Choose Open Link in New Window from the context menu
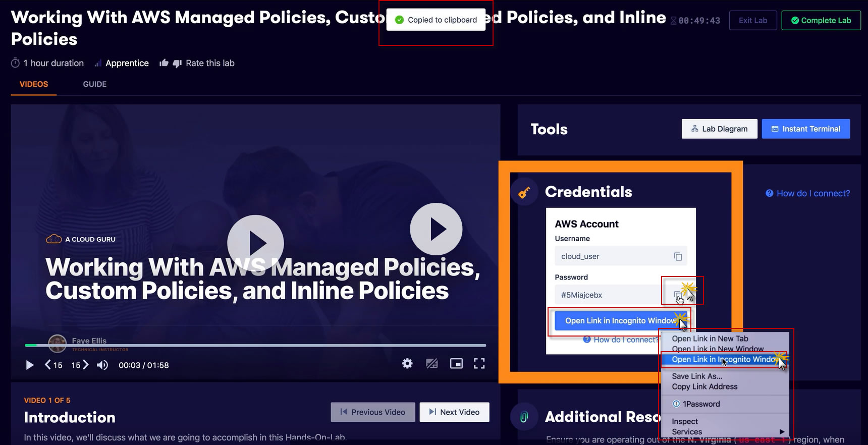868x445 pixels. pyautogui.click(x=718, y=349)
